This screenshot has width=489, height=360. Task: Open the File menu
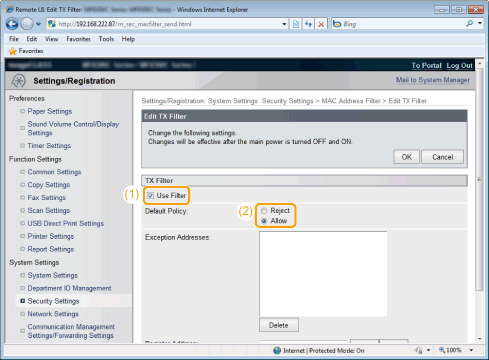point(14,39)
